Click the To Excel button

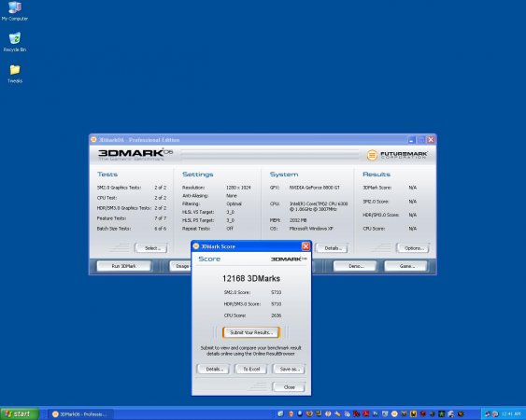(251, 369)
